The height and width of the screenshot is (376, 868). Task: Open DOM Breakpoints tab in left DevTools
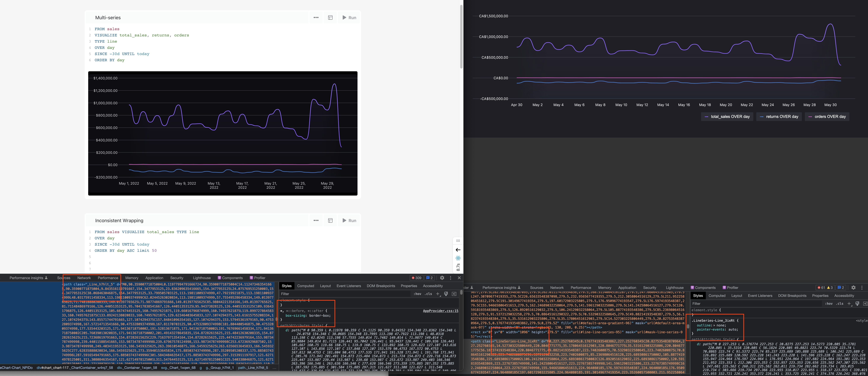coord(381,286)
